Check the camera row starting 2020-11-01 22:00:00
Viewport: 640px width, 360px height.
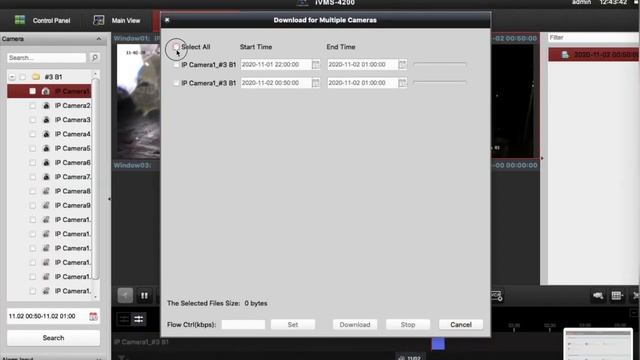[176, 65]
